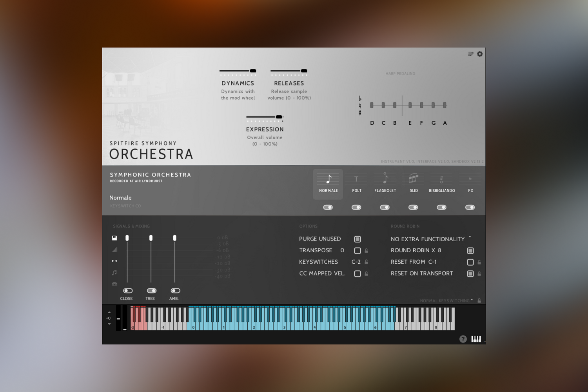Click the question mark help icon

(x=463, y=339)
